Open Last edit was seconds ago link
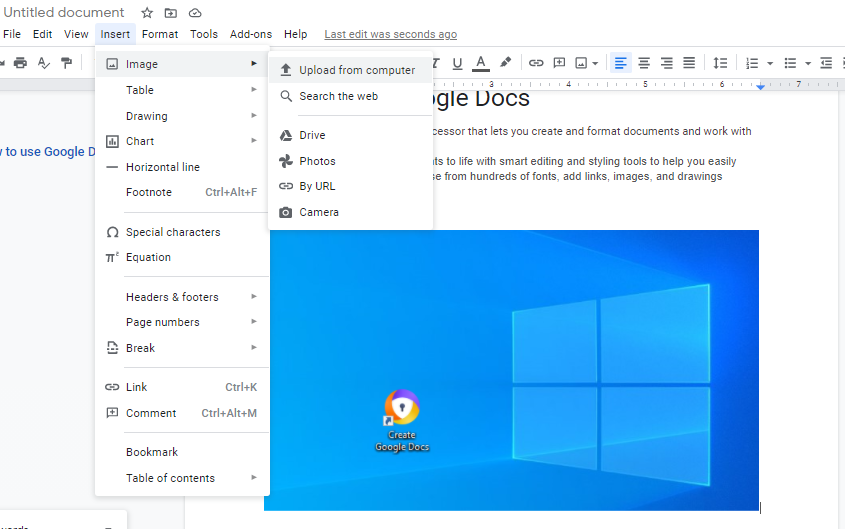Screen dimensions: 845x529 click(391, 34)
